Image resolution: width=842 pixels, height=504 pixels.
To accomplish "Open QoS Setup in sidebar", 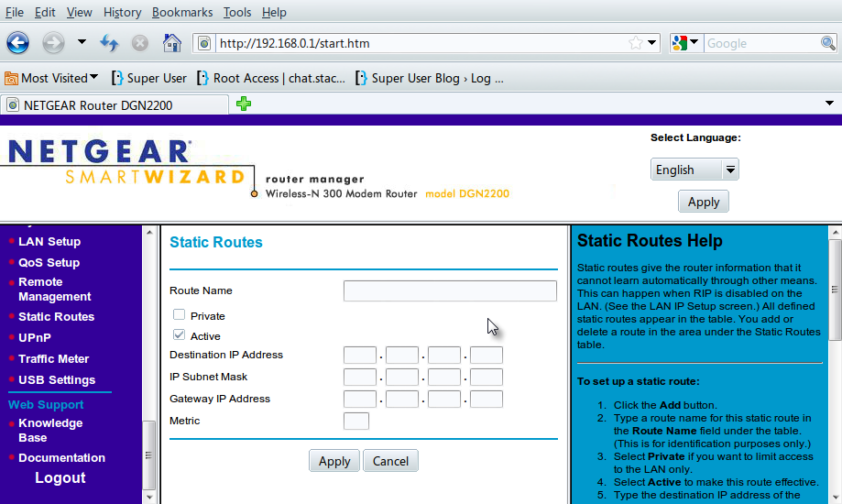I will click(x=49, y=263).
